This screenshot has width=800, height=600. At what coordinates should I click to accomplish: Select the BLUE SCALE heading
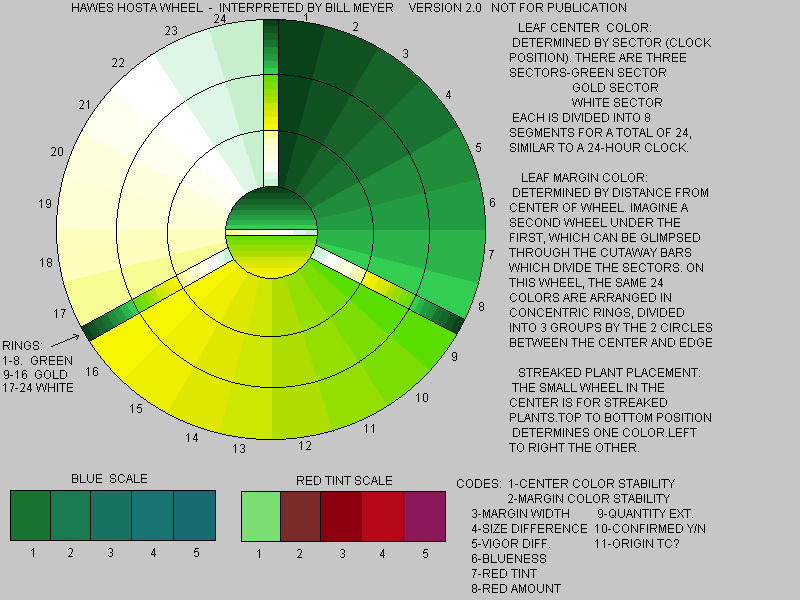(x=107, y=478)
